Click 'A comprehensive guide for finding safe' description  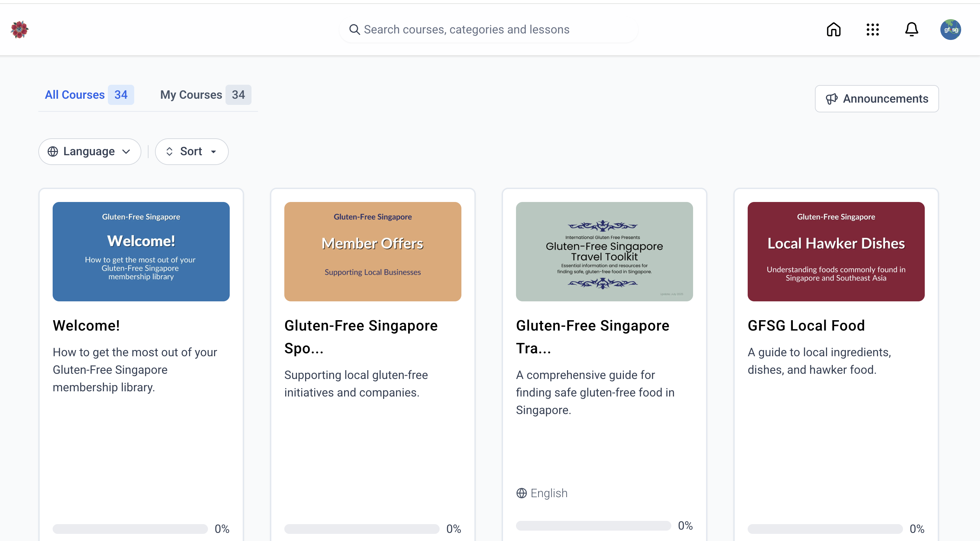click(595, 392)
